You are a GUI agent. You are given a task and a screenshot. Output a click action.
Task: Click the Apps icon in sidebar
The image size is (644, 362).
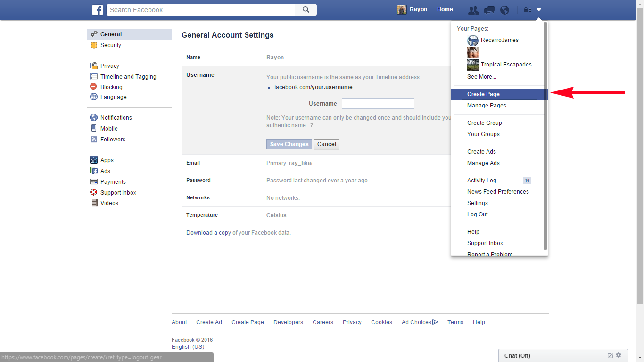94,160
